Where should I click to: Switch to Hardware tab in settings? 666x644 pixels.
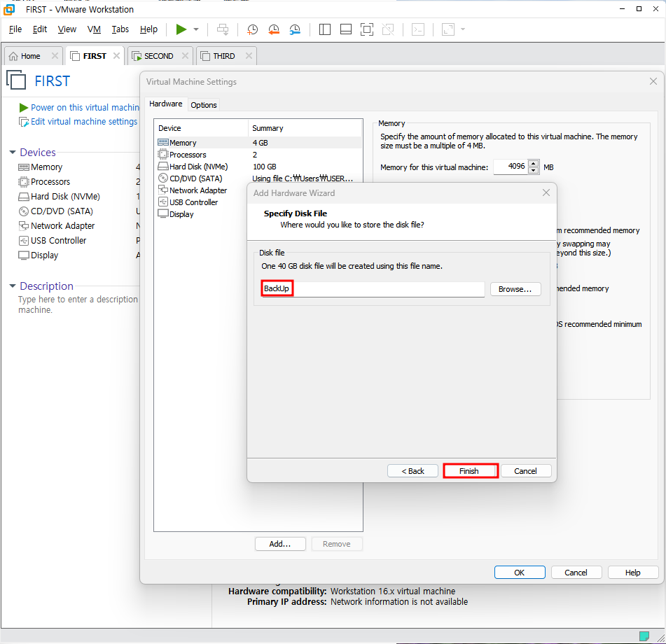166,104
